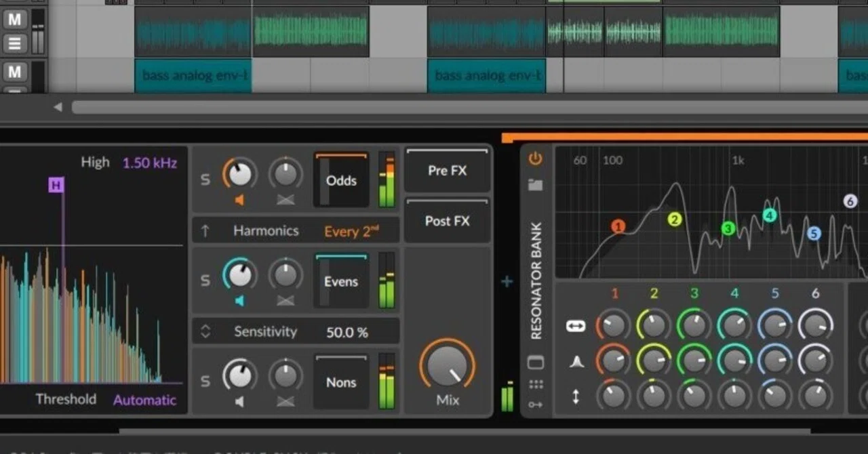This screenshot has width=868, height=454.
Task: Click the Resonator Bank modulator routing icon
Action: tap(536, 405)
